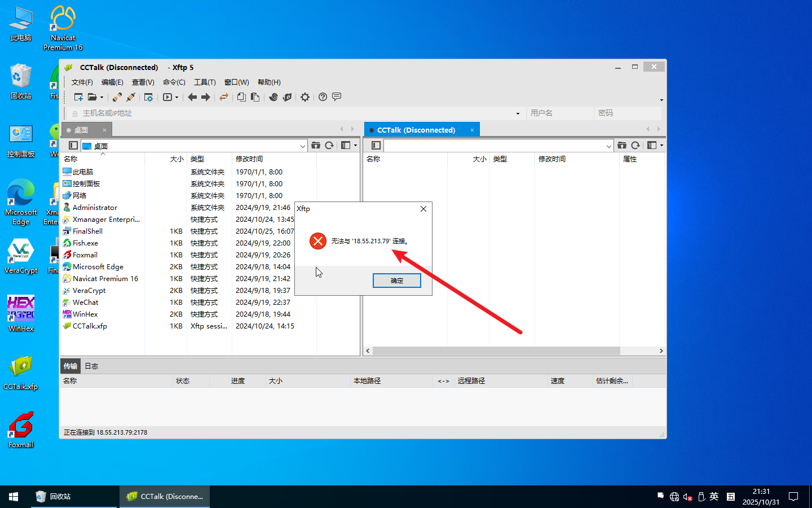Screen dimensions: 812x508
Task: Open Options with the gear icon
Action: click(x=305, y=97)
